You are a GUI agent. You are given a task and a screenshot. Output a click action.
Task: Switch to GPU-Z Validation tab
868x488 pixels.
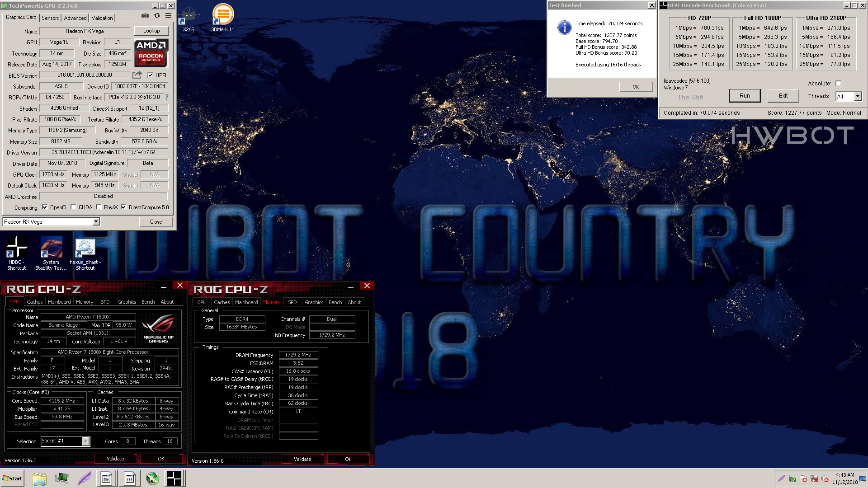click(x=102, y=18)
